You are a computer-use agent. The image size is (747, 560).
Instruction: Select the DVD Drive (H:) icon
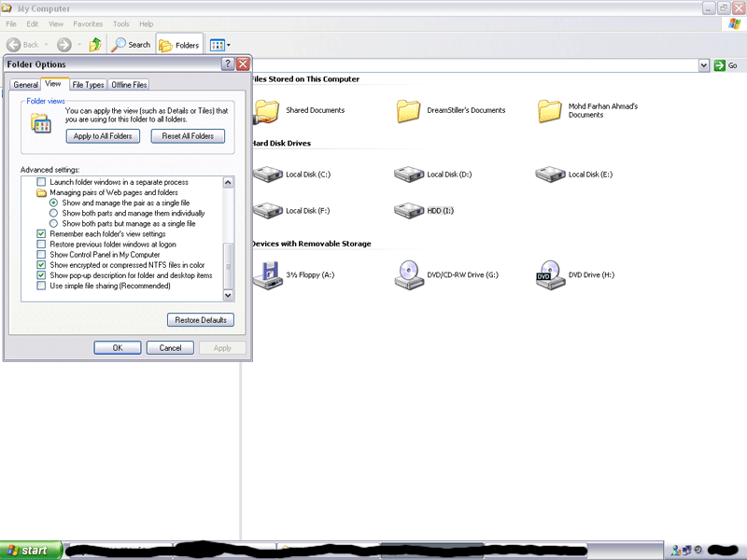[x=550, y=274]
